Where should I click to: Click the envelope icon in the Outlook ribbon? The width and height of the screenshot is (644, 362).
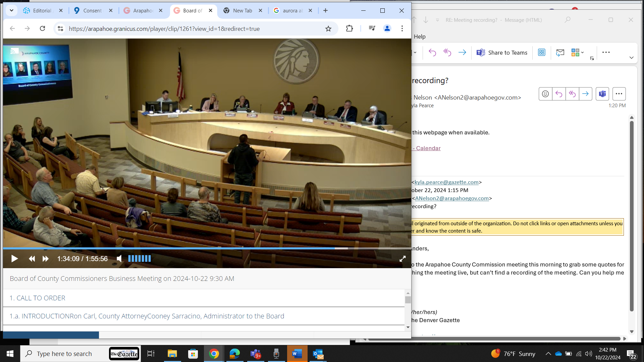coord(560,52)
